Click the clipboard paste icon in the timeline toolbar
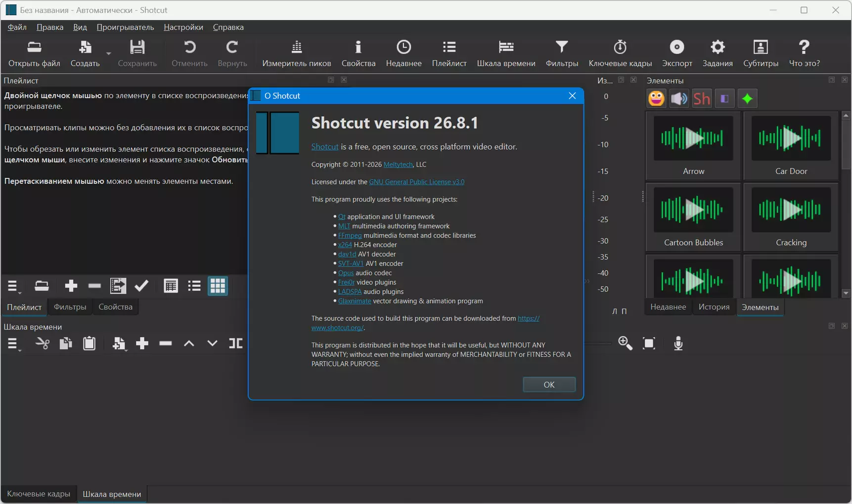 [x=90, y=343]
